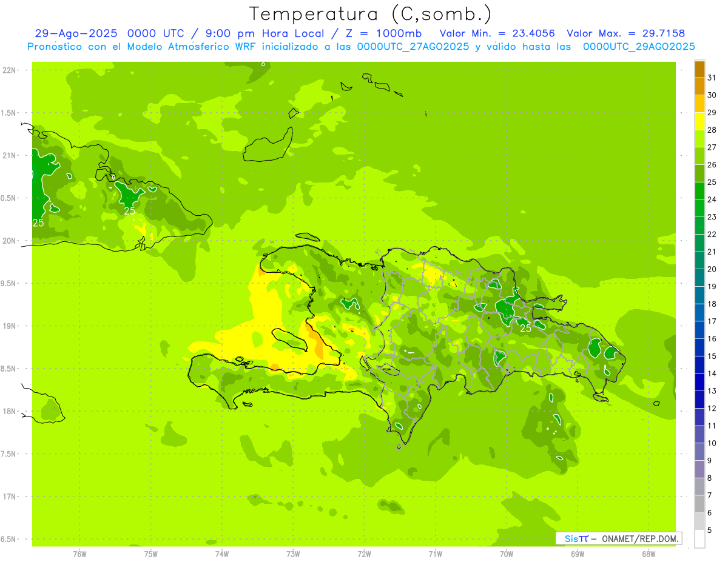Click the "22N" latitude label
The height and width of the screenshot is (562, 728).
pyautogui.click(x=9, y=70)
